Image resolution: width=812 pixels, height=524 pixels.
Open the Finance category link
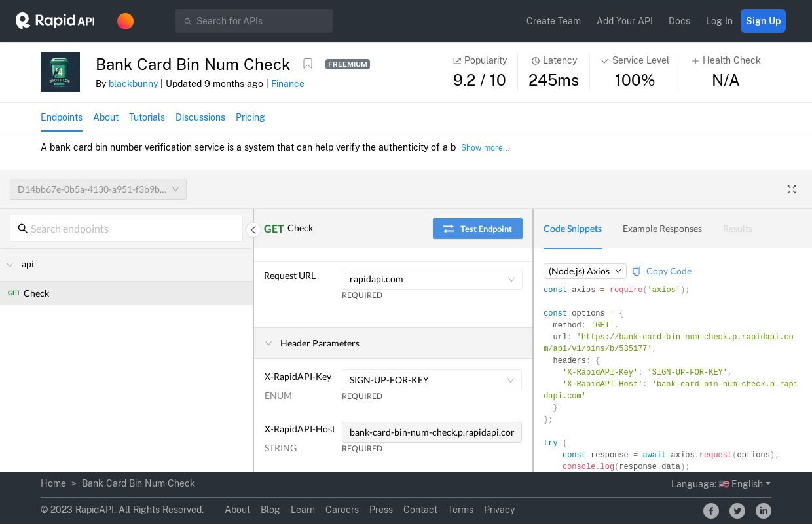click(287, 84)
